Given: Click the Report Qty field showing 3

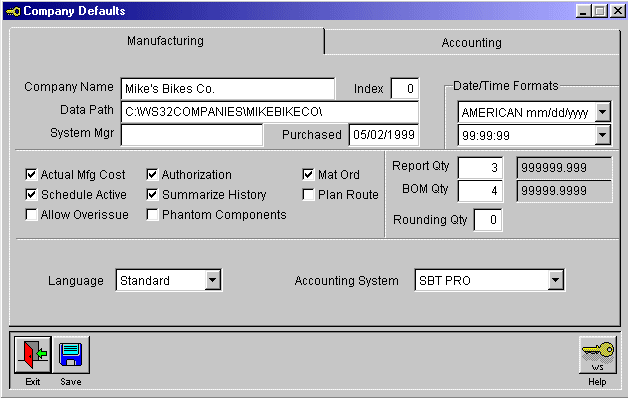Looking at the screenshot, I should coord(480,167).
